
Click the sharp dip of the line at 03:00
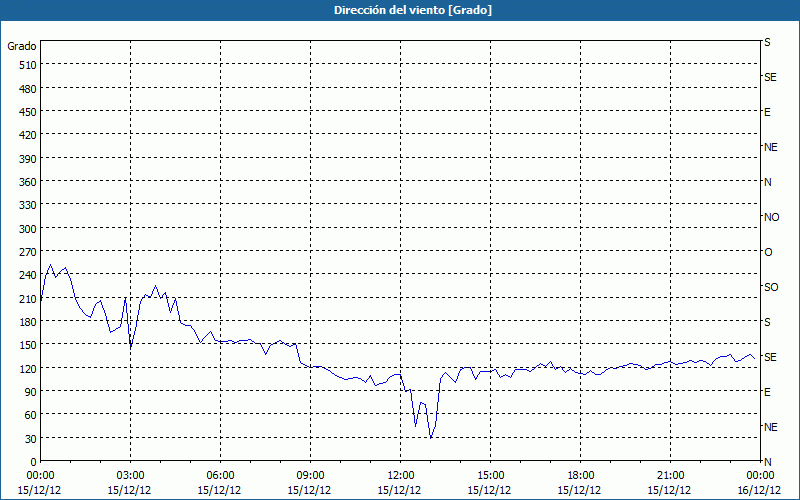[131, 347]
